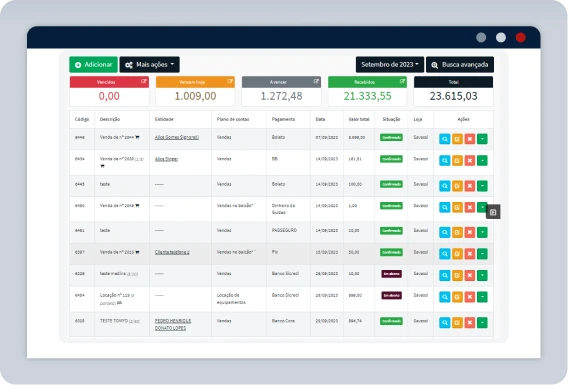
Task: View details of the PAGSEGURO row
Action: click(x=444, y=232)
